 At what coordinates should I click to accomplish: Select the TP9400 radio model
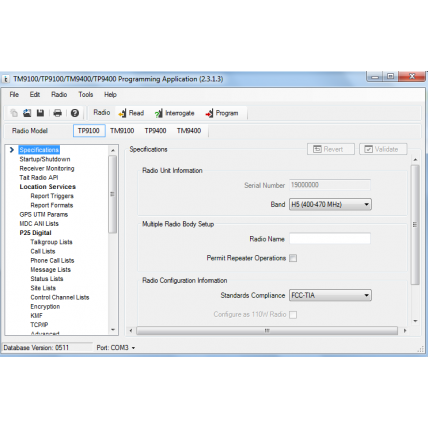[155, 131]
